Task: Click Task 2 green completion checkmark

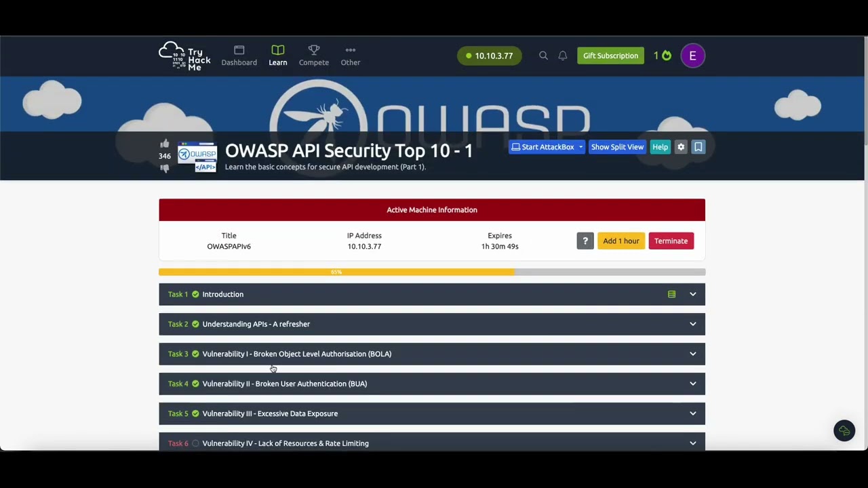Action: (195, 324)
